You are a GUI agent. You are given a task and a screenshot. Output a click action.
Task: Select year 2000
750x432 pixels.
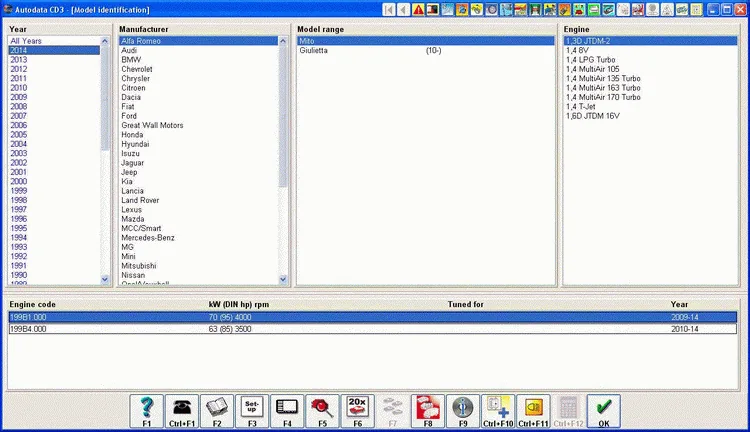54,182
